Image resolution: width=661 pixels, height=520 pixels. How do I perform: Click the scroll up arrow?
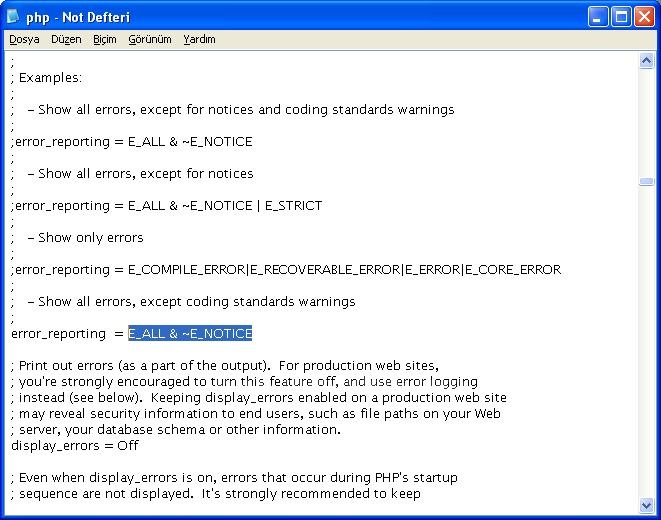click(646, 61)
